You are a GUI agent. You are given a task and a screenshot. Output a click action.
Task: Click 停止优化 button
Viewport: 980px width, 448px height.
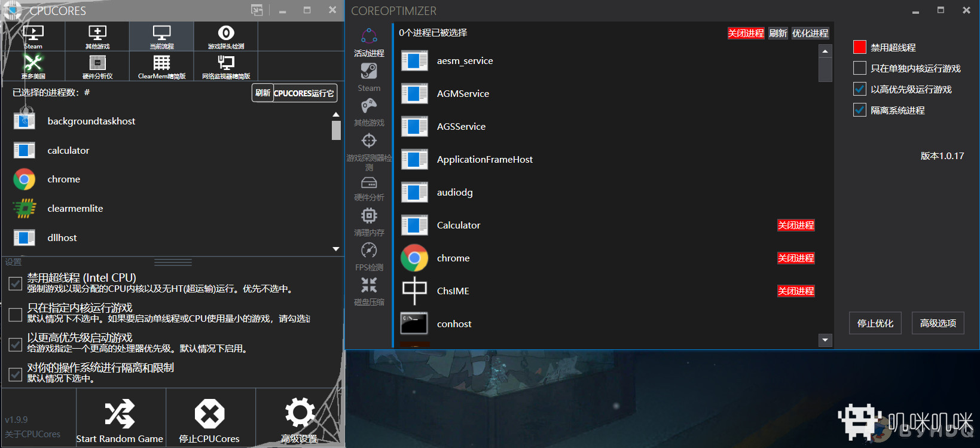[875, 323]
